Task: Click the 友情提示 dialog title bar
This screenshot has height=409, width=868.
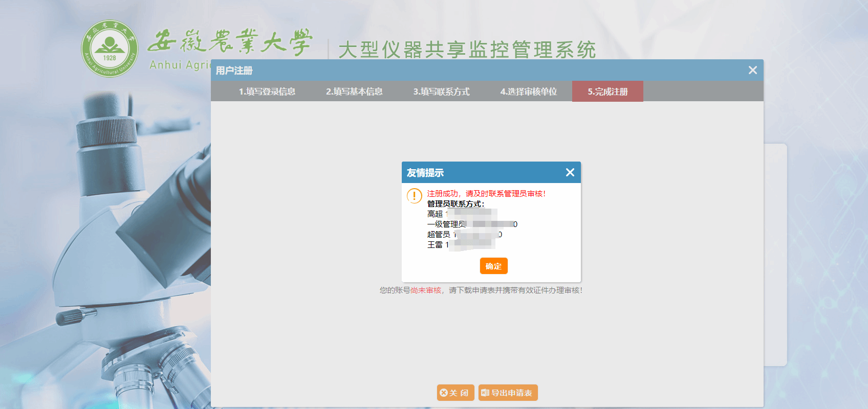Action: point(481,173)
